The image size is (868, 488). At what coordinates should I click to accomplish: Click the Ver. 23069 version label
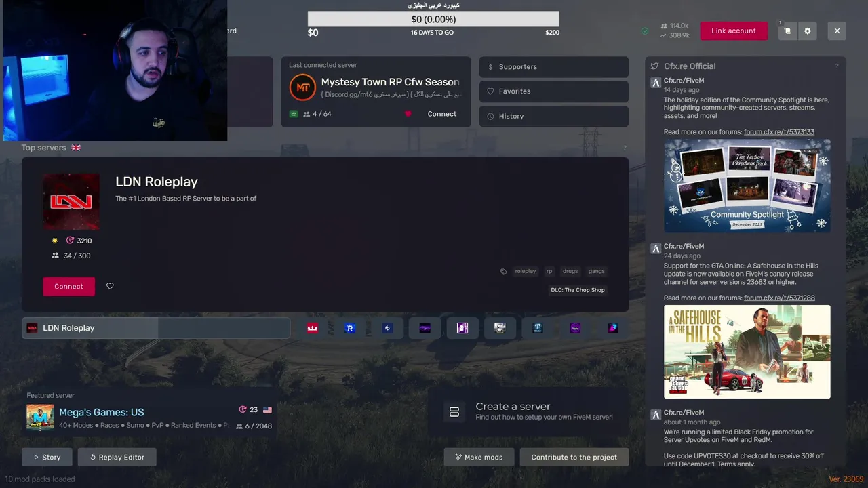846,479
